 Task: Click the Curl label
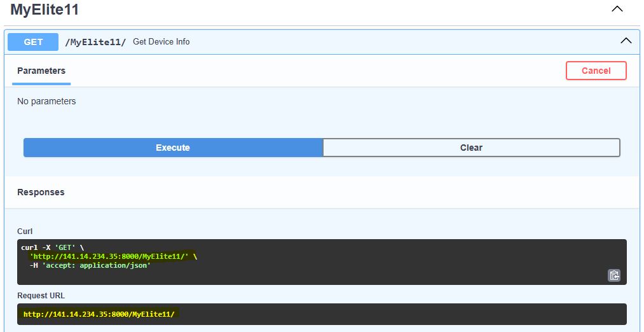click(x=25, y=232)
